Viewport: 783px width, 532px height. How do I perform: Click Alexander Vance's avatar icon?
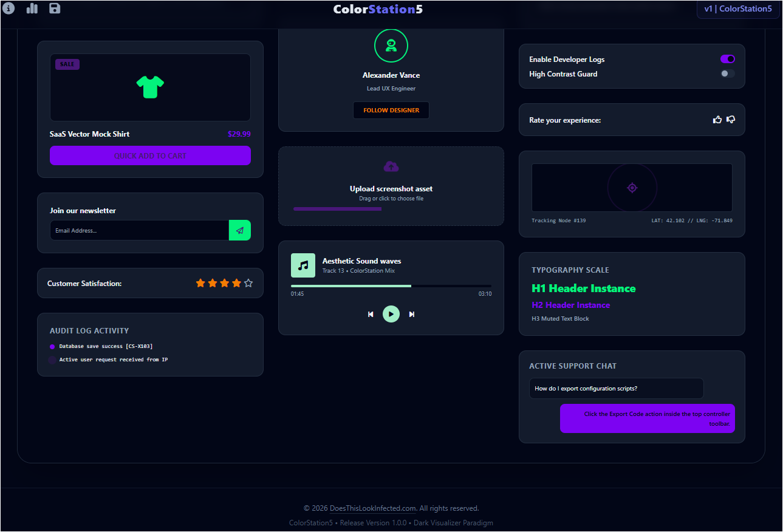pyautogui.click(x=391, y=46)
